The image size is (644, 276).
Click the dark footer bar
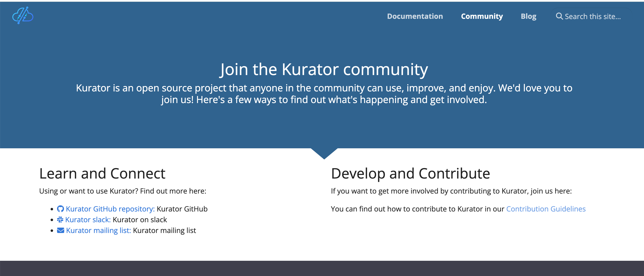pyautogui.click(x=322, y=268)
